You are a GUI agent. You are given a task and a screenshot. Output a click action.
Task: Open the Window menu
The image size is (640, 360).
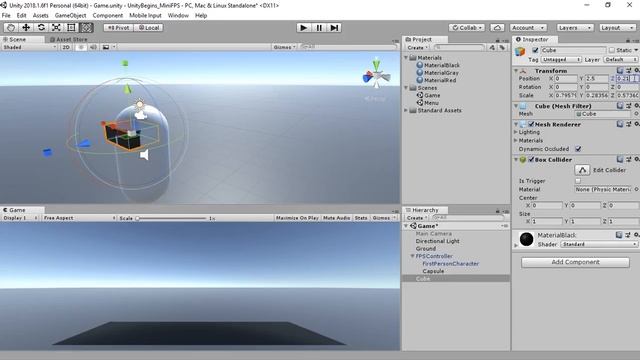click(x=178, y=16)
